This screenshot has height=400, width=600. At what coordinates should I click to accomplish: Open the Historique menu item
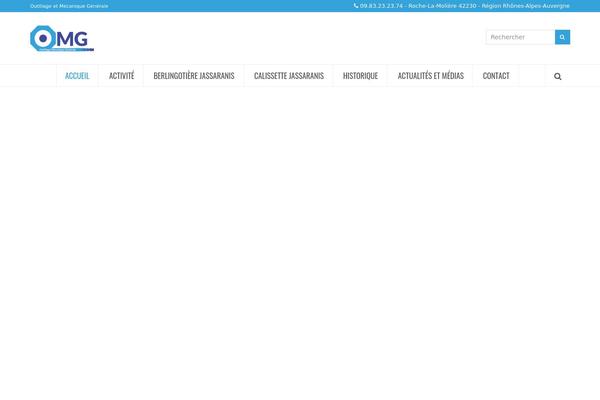click(x=360, y=76)
